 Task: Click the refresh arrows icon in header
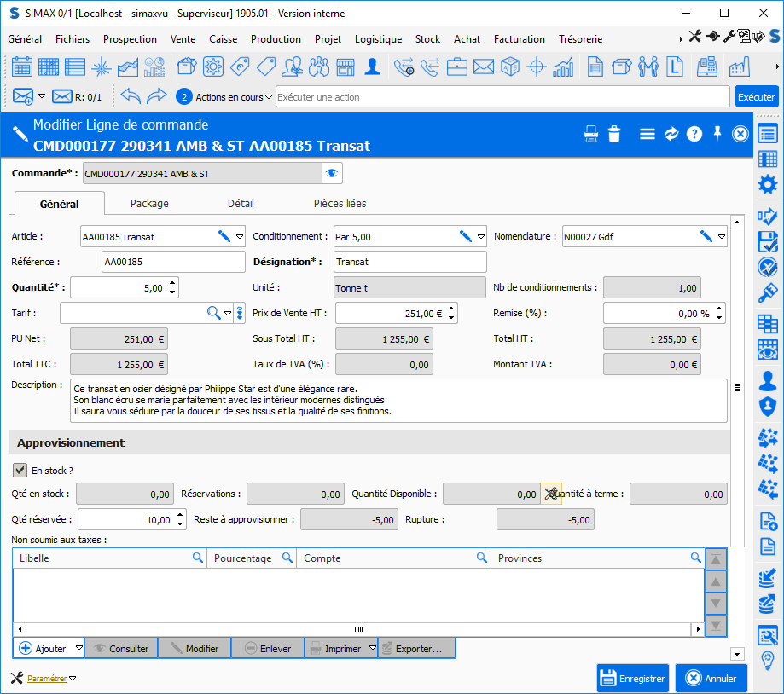(671, 134)
